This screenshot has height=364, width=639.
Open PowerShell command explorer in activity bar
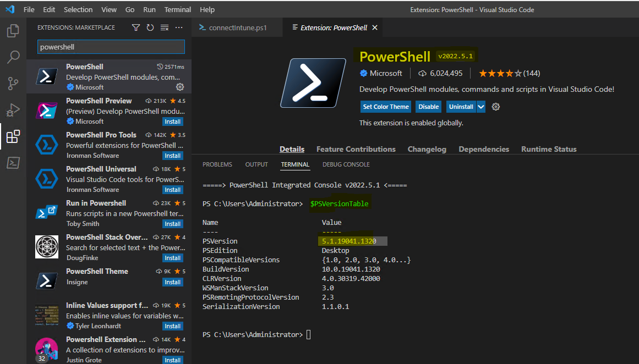point(13,163)
